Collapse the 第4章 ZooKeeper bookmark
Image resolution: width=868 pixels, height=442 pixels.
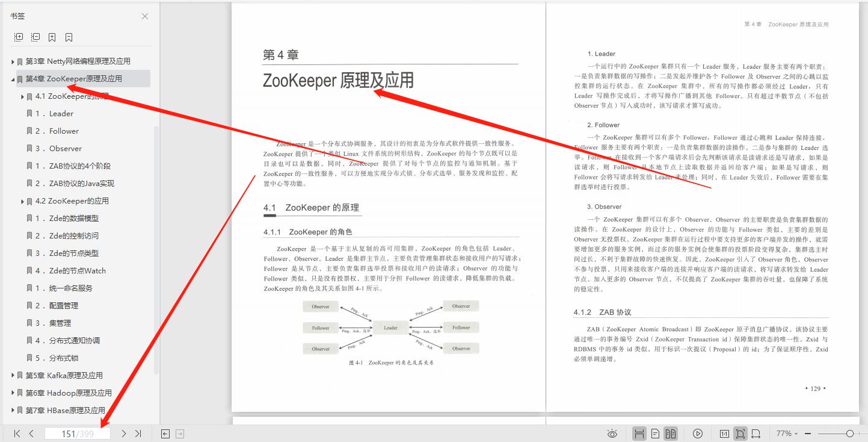pos(13,79)
